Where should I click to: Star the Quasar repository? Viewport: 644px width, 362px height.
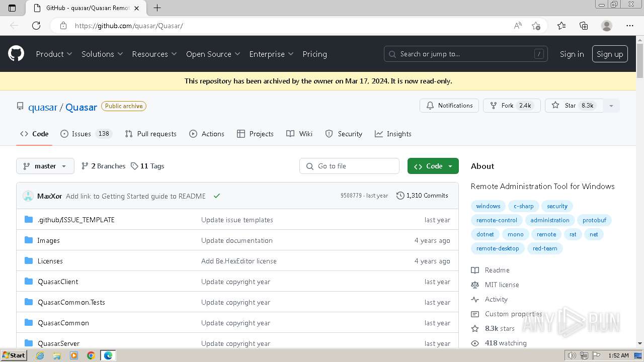[574, 106]
